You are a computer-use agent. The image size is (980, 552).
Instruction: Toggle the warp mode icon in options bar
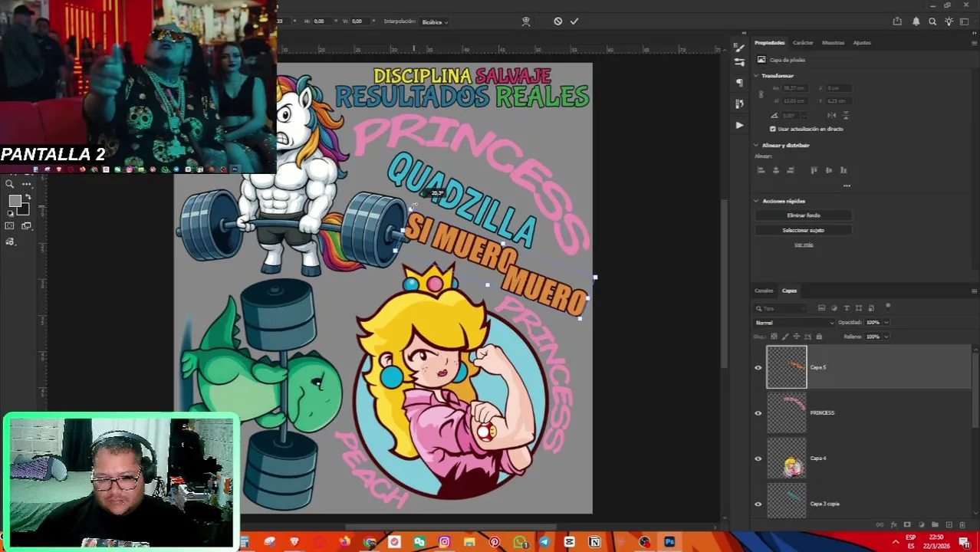pyautogui.click(x=526, y=21)
